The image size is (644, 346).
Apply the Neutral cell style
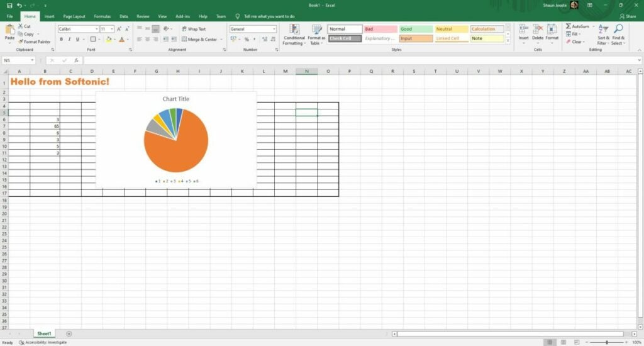coord(452,29)
